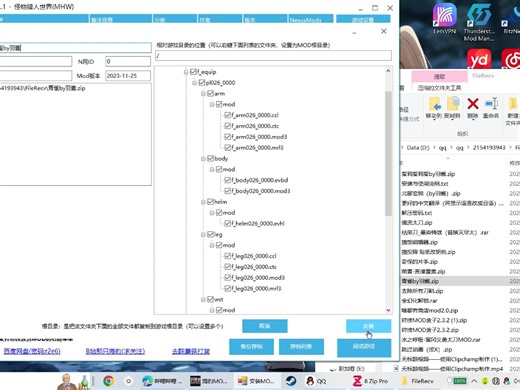
Task: Click the scroll-up arrow of file tree
Action: tap(388, 71)
